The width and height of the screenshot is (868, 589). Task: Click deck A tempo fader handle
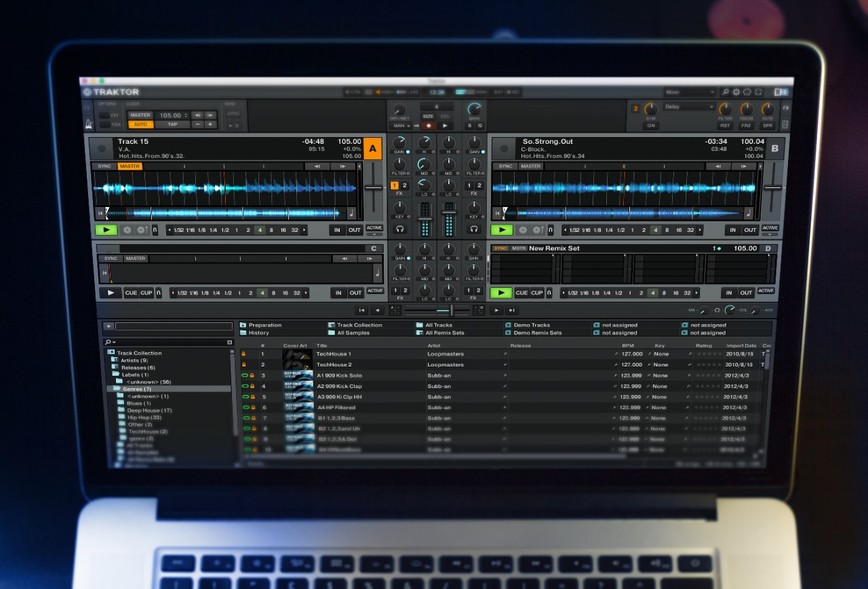coord(374,187)
